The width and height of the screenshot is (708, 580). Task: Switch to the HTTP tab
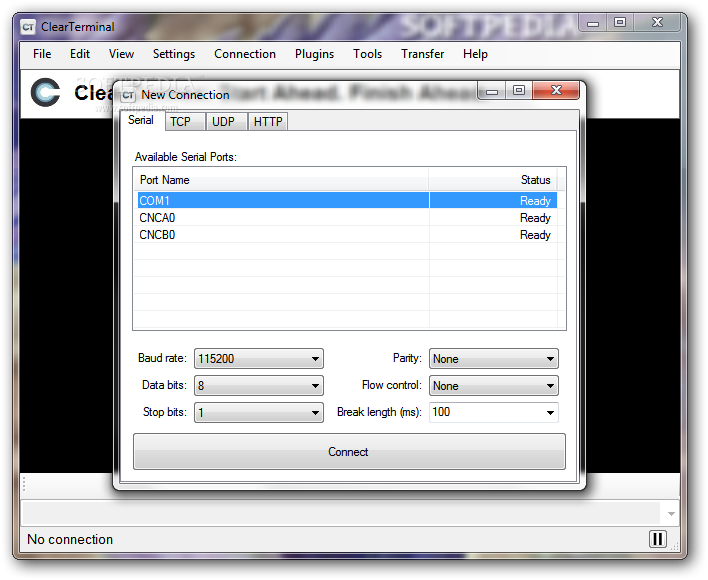[x=268, y=122]
